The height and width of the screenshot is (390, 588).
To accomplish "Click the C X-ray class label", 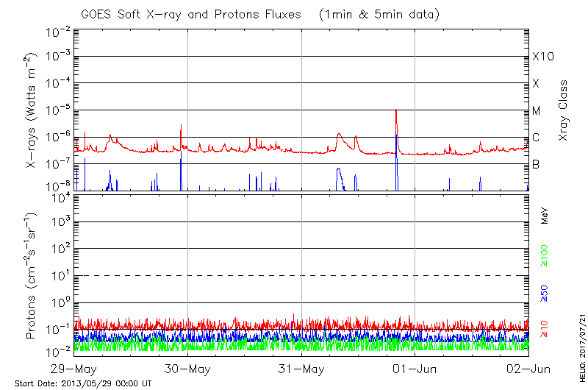I will 536,138.
